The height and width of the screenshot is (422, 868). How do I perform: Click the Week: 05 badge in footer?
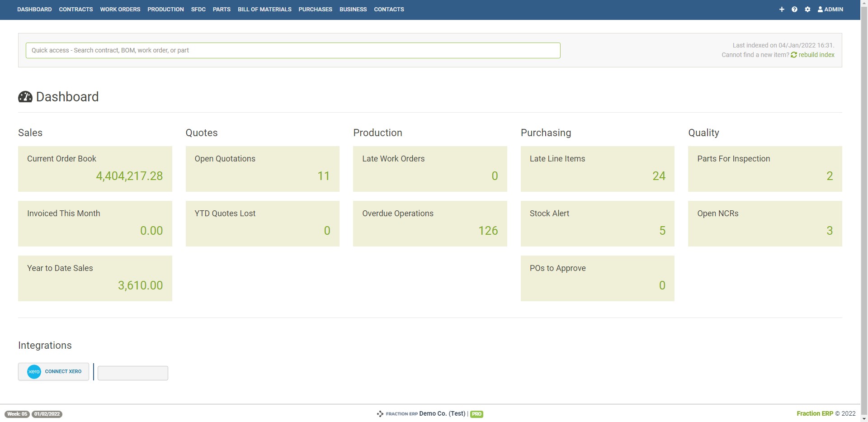16,413
